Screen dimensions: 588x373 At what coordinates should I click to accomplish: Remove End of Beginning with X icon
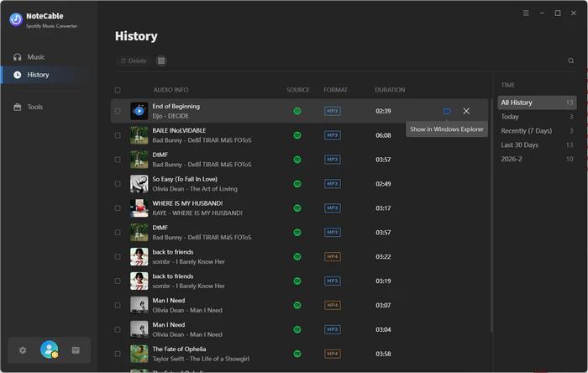(x=466, y=111)
